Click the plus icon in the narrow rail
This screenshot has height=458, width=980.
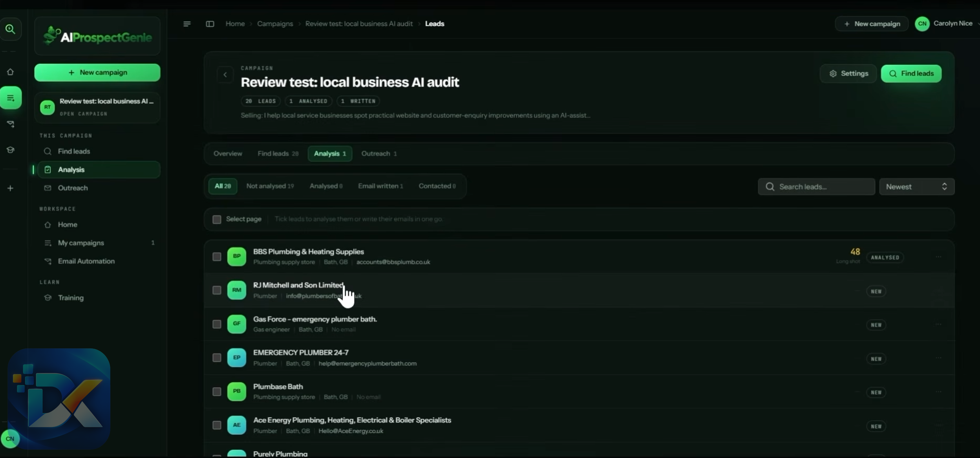[10, 188]
